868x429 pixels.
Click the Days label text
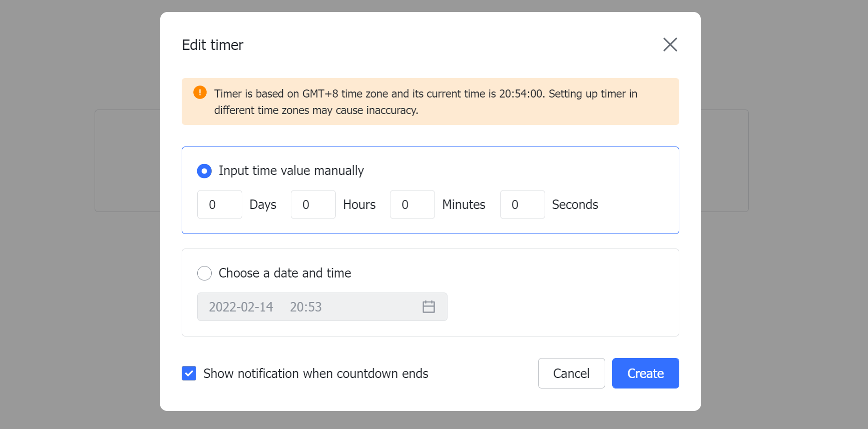click(263, 204)
